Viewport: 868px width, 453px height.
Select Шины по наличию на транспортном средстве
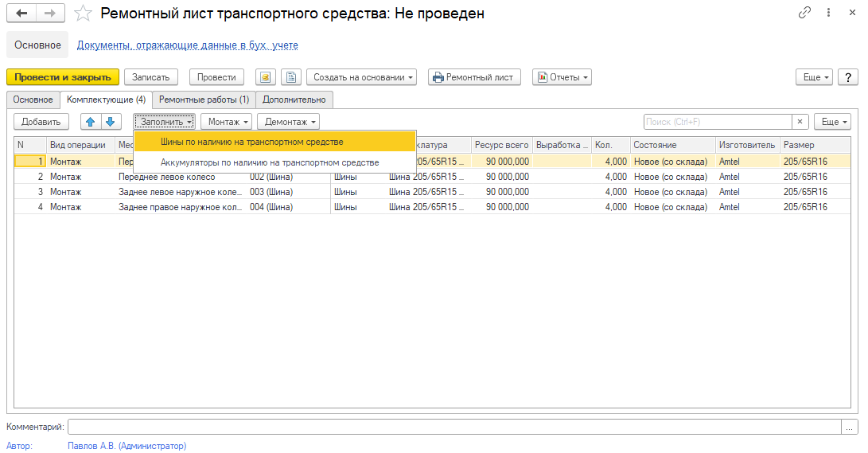[x=252, y=142]
